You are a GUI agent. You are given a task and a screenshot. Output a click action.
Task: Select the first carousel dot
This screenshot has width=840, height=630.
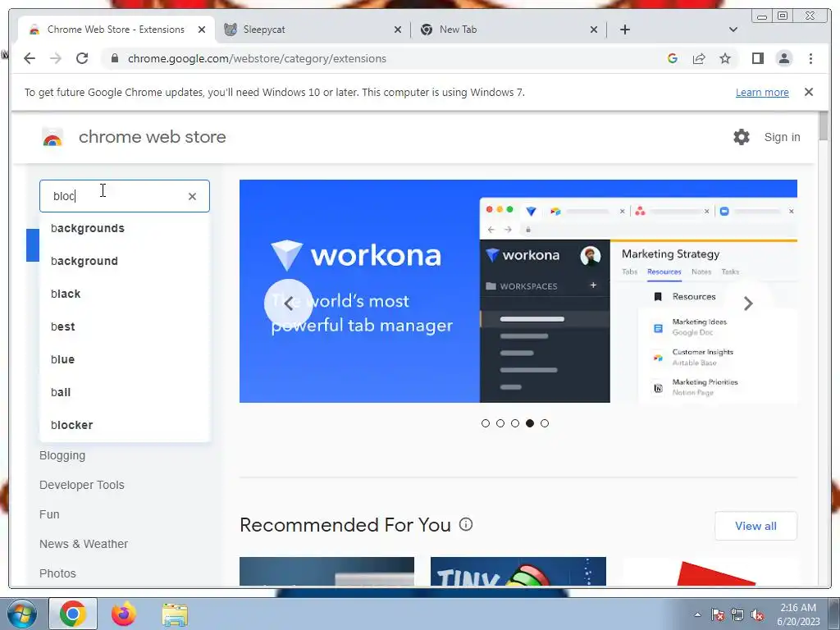(x=486, y=423)
